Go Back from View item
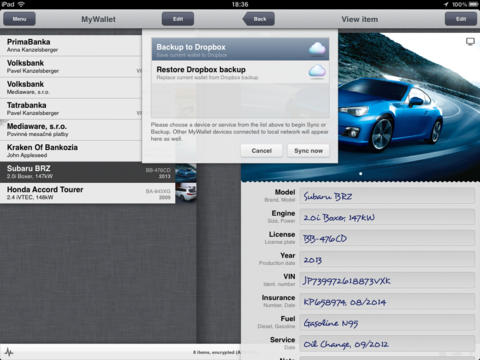The image size is (480, 360). pyautogui.click(x=259, y=19)
